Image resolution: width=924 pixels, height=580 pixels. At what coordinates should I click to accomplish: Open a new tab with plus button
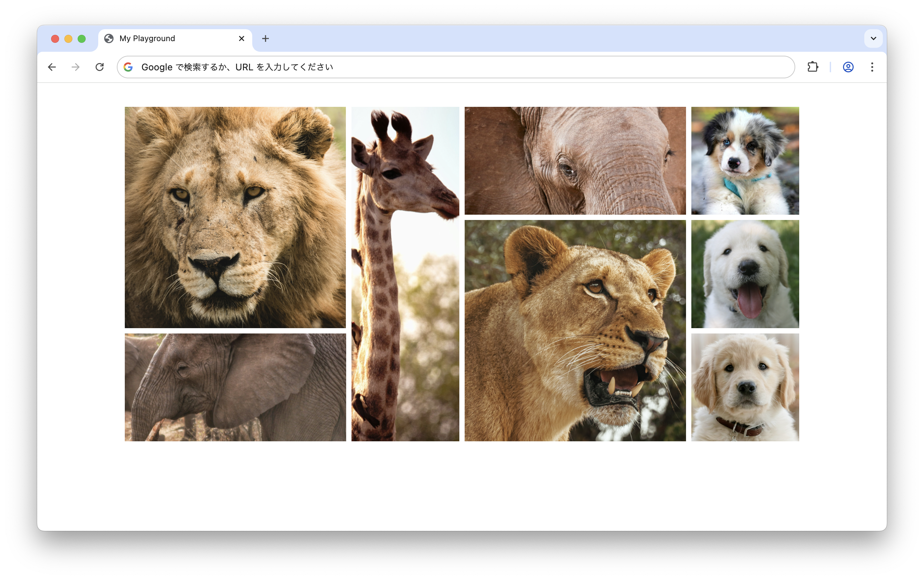pyautogui.click(x=265, y=38)
